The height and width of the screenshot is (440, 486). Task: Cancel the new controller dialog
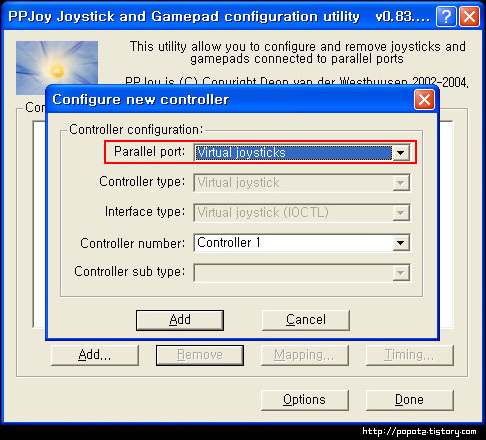coord(306,320)
